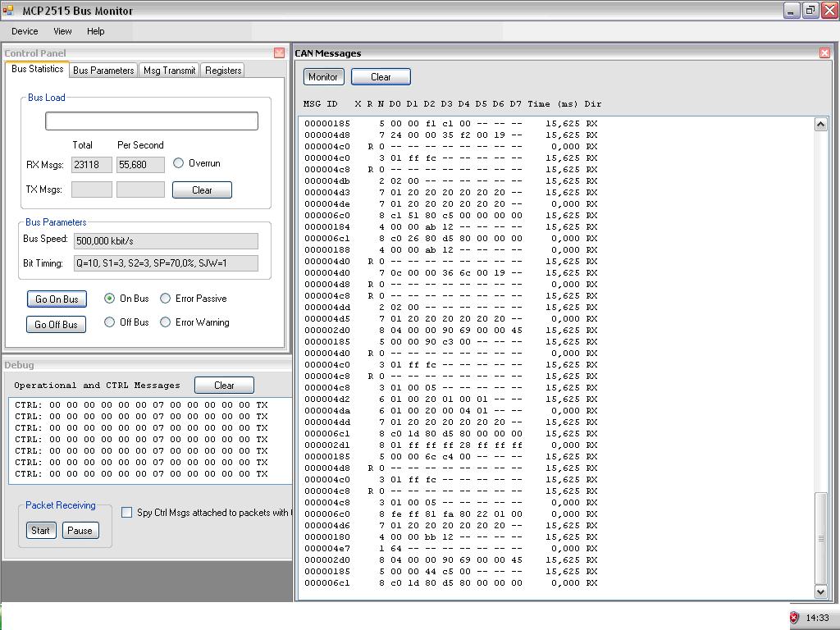This screenshot has width=840, height=630.
Task: Select message row 000004d3
Action: coord(451,192)
